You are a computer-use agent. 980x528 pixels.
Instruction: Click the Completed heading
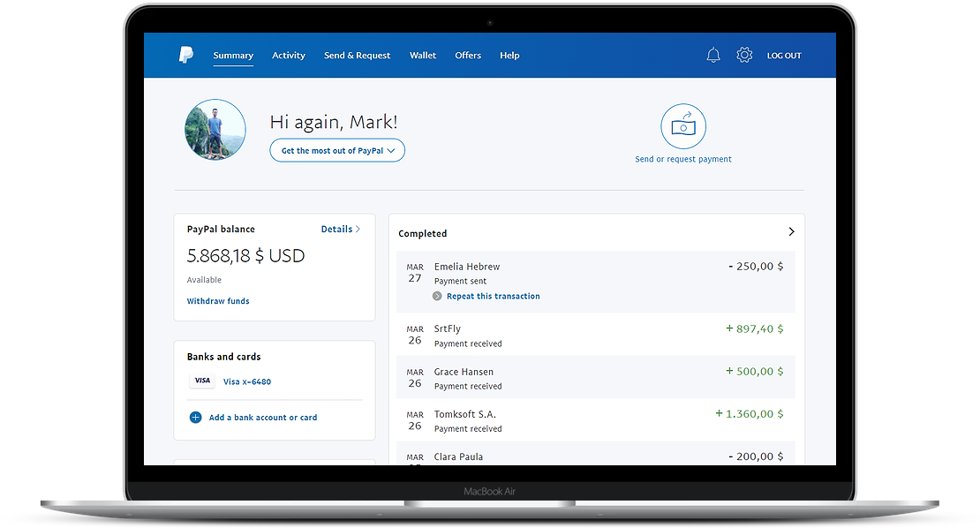point(423,234)
